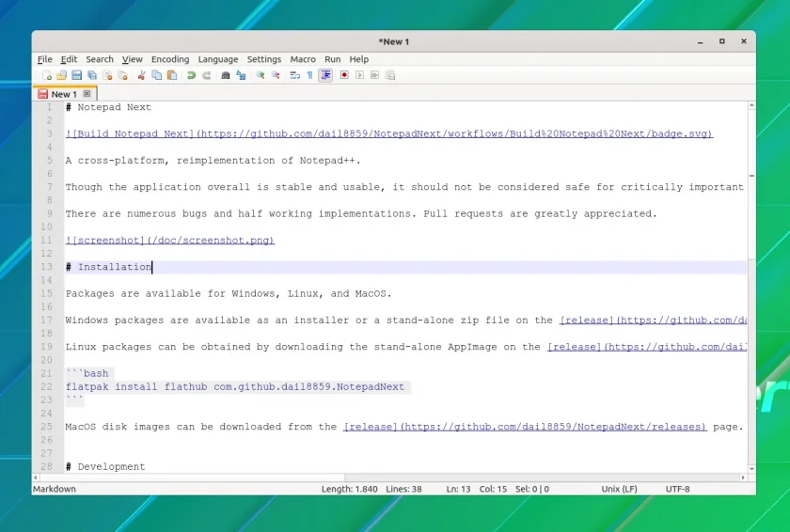This screenshot has width=790, height=532.
Task: Click the release link on line 19
Action: pos(647,347)
